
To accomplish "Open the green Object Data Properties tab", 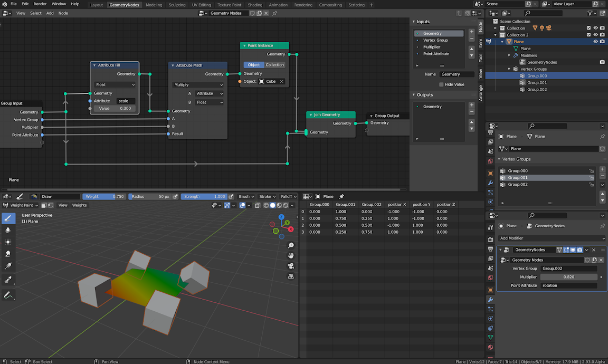I will click(x=490, y=337).
